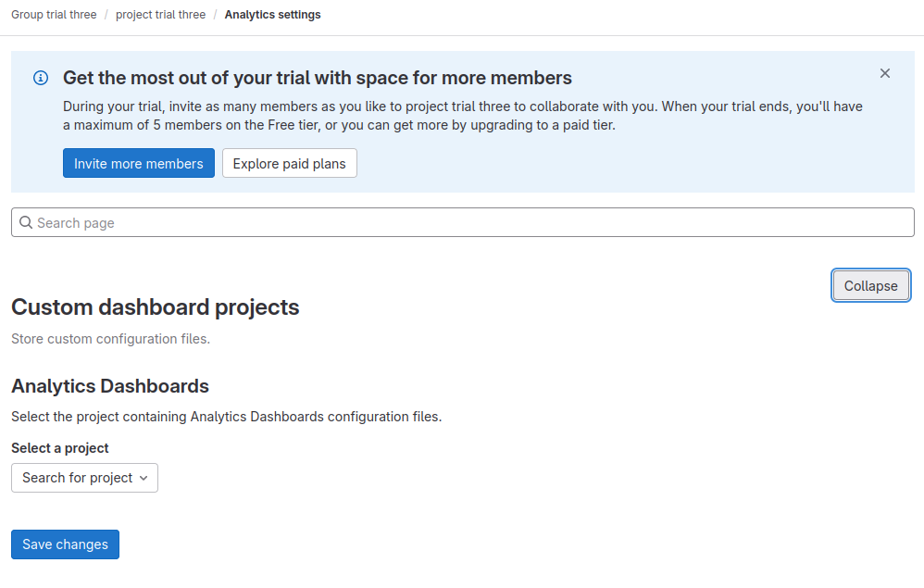
Task: Focus the Search page input field
Action: point(463,222)
